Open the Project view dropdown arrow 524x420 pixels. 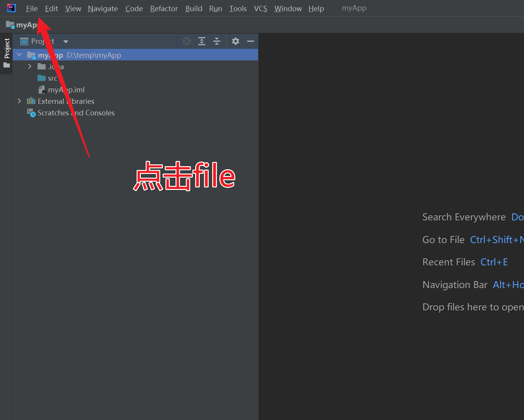pos(66,42)
